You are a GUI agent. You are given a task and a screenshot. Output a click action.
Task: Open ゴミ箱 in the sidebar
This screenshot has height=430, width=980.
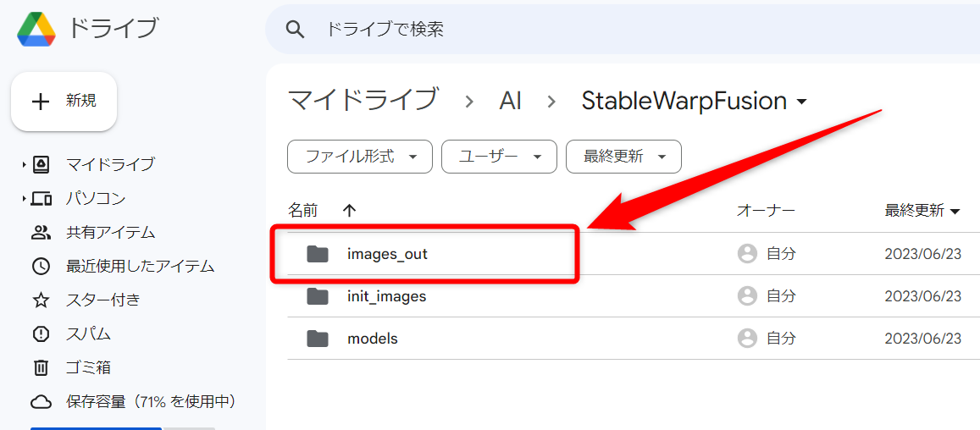(x=88, y=367)
